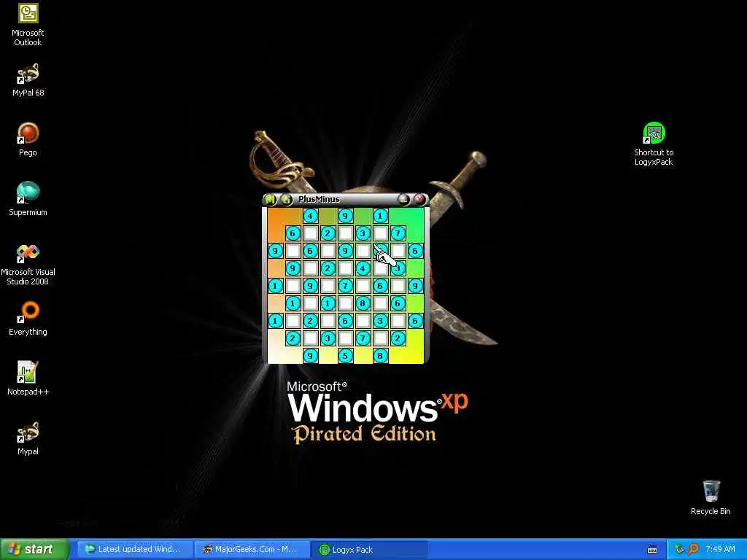Click the empty square between 3 and 7 in the second row

point(380,233)
